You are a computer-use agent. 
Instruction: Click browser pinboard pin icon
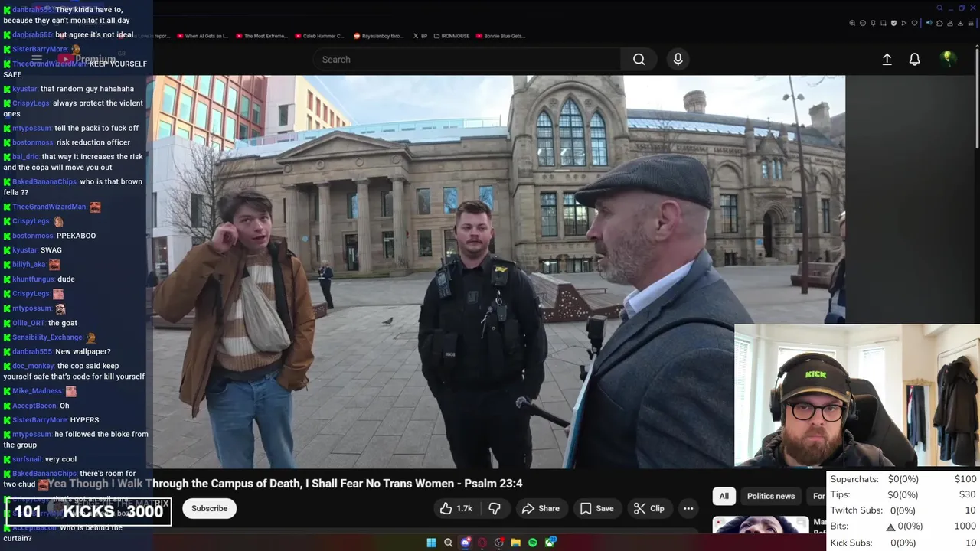tap(873, 23)
